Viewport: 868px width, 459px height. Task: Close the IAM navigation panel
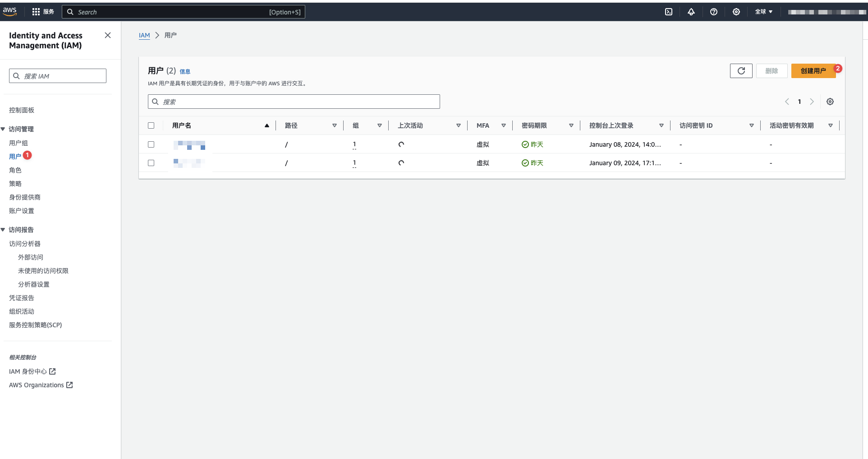[108, 35]
